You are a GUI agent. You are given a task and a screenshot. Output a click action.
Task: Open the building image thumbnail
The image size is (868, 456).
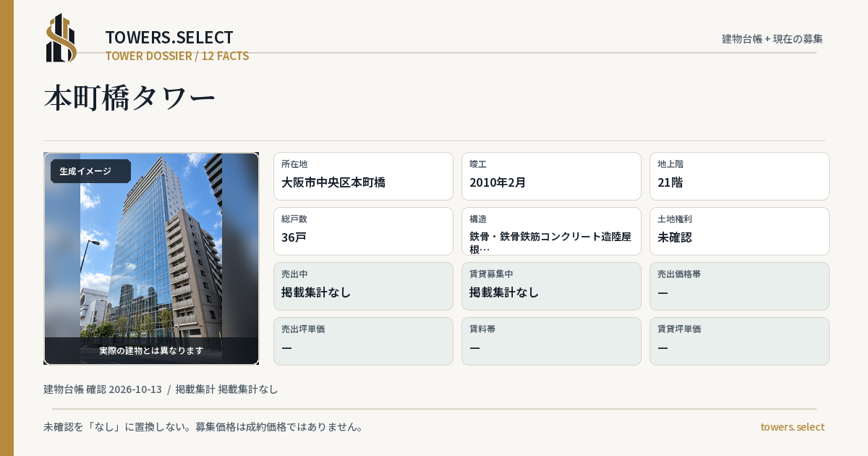(x=151, y=258)
